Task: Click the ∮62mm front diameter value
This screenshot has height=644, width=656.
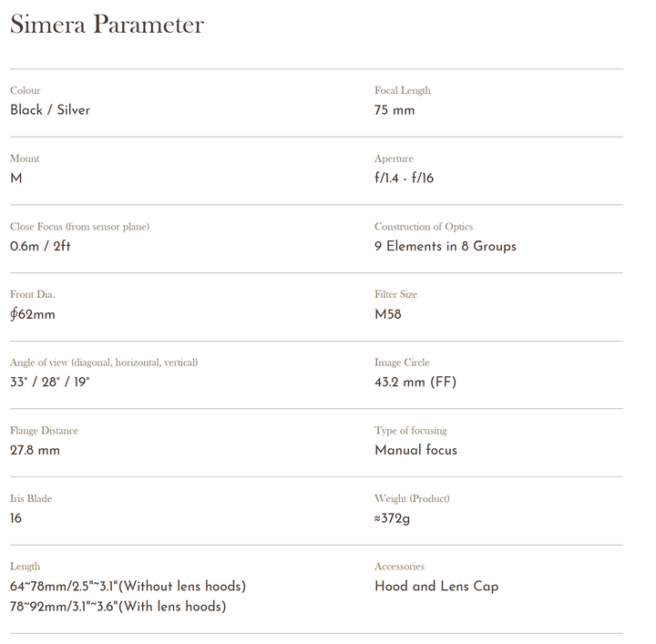Action: pyautogui.click(x=33, y=314)
